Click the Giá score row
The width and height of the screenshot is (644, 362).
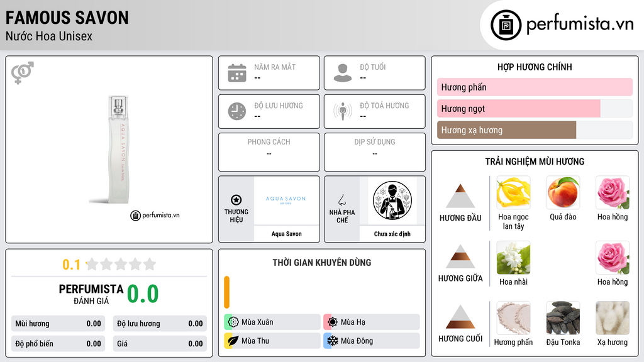[160, 344]
